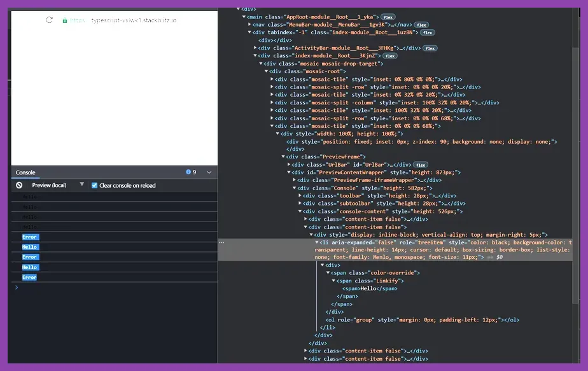Expand the nav MenuBar-module node
This screenshot has width=588, height=371.
coord(249,24)
